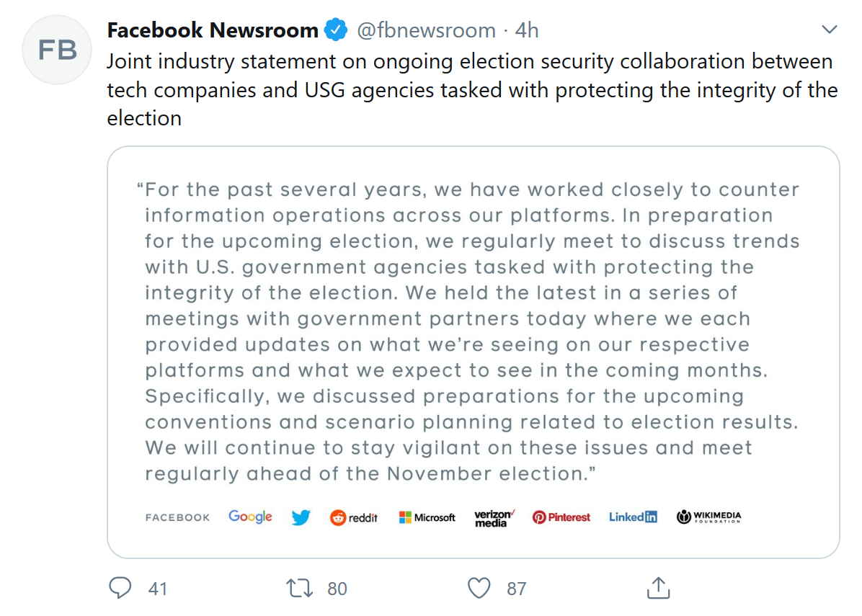Screen dimensions: 862x616
Task: Open the share tweet icon
Action: tap(658, 589)
